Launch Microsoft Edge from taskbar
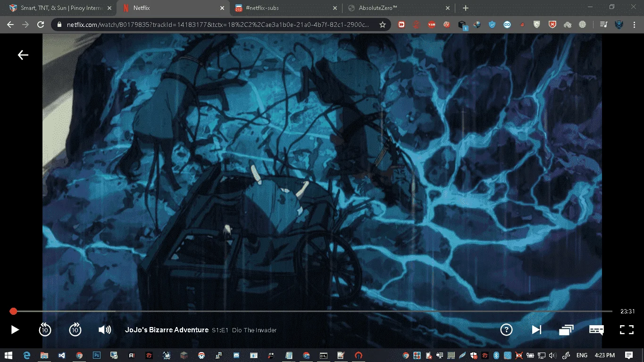The height and width of the screenshot is (362, 644). point(27,355)
